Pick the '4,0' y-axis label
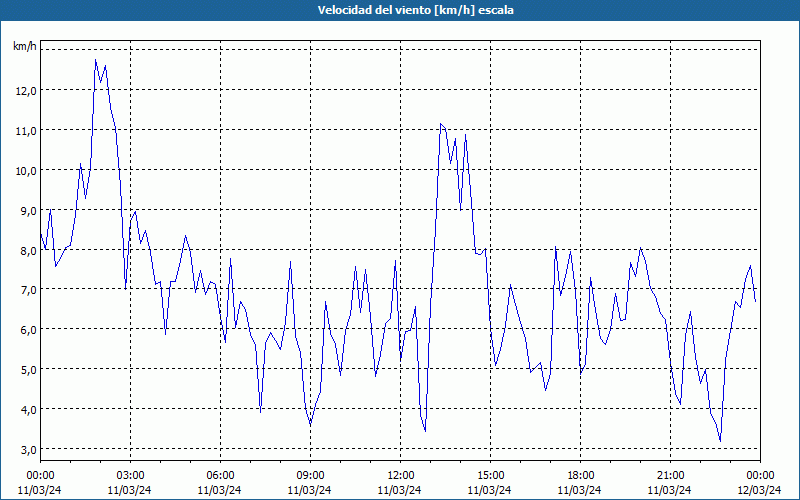 coord(29,410)
